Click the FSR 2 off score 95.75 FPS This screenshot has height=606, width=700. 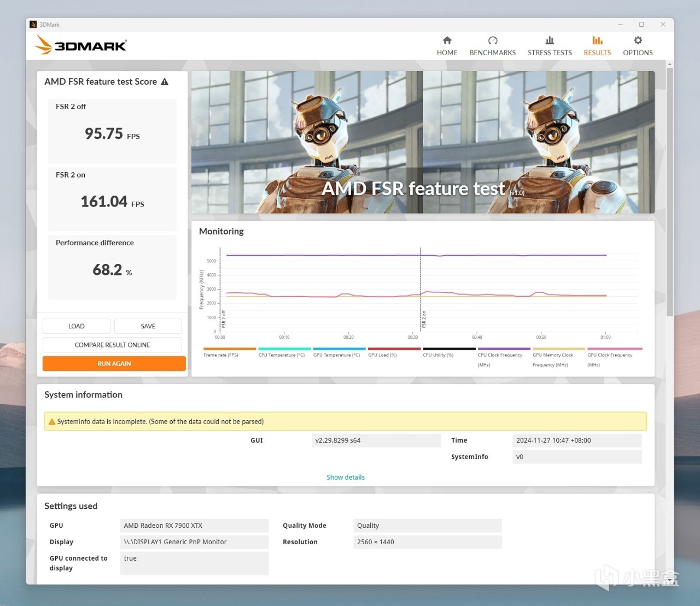pos(112,134)
